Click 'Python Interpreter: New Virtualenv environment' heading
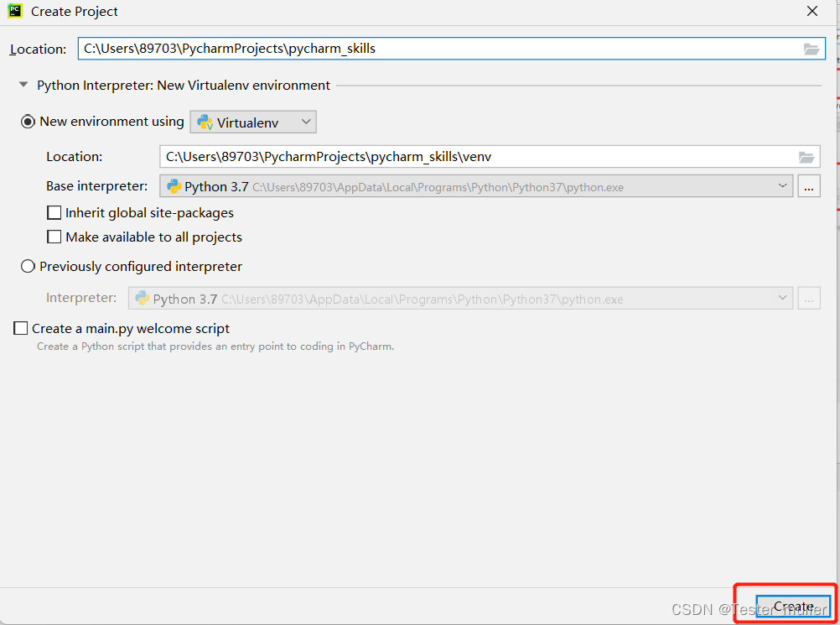840x625 pixels. pos(184,86)
